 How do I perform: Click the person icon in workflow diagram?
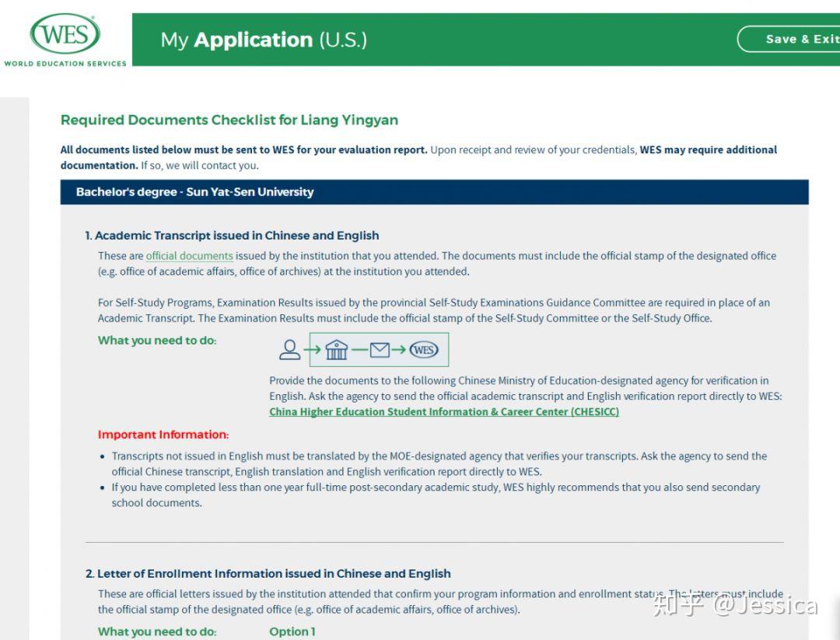click(x=290, y=350)
